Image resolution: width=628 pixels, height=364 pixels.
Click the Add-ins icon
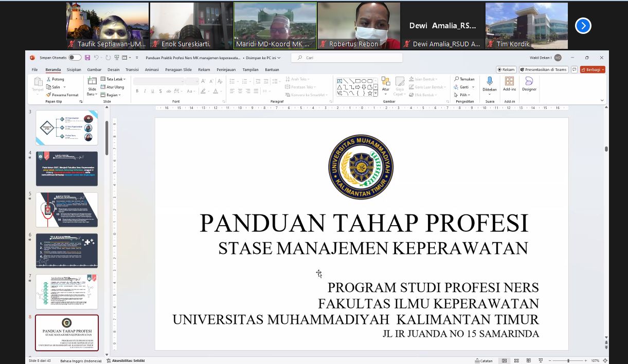pos(509,81)
